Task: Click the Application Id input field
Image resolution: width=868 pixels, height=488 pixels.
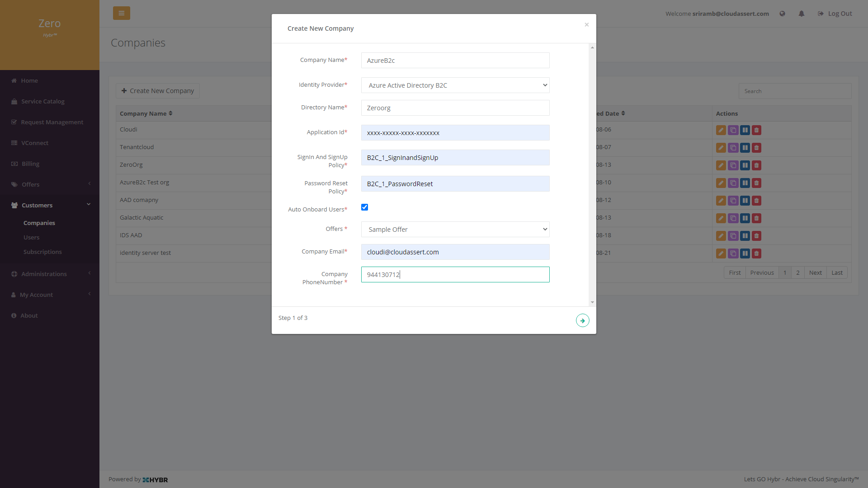Action: click(x=455, y=133)
